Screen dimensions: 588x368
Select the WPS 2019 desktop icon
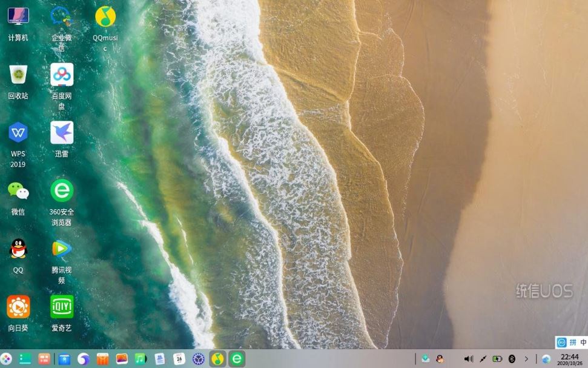18,132
